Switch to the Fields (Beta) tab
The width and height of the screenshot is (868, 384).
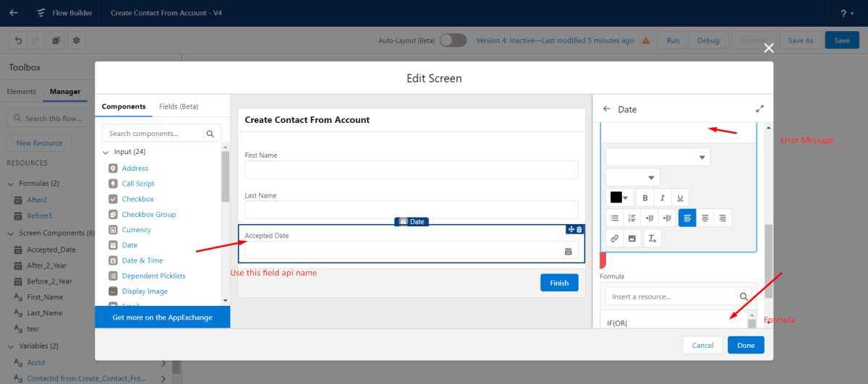pos(179,106)
